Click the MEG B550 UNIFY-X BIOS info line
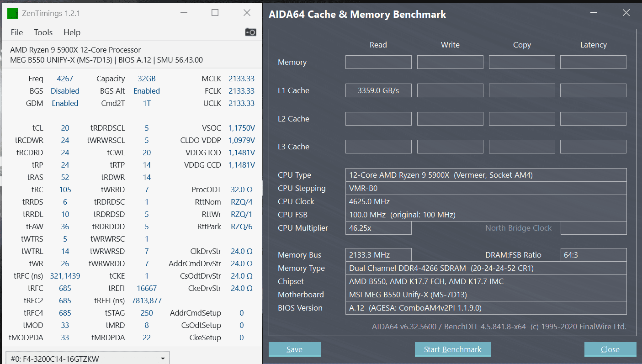The width and height of the screenshot is (642, 364). pos(106,60)
